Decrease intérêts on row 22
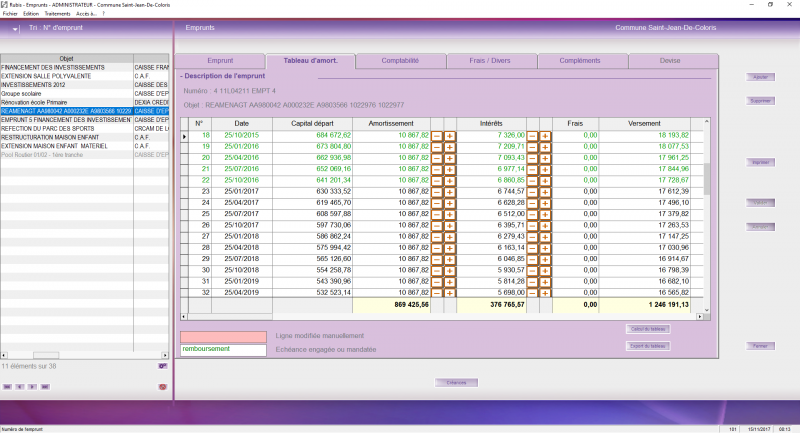The height and width of the screenshot is (433, 800). pos(532,181)
